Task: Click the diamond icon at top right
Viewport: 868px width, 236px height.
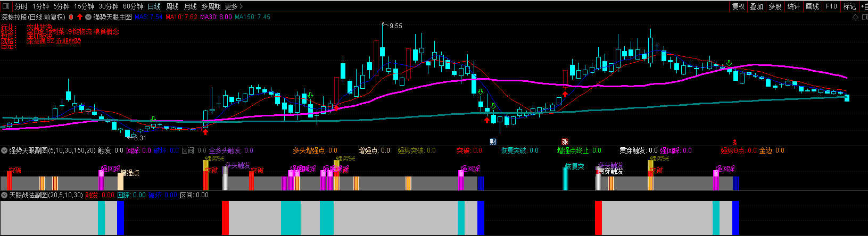Action: coord(855,17)
